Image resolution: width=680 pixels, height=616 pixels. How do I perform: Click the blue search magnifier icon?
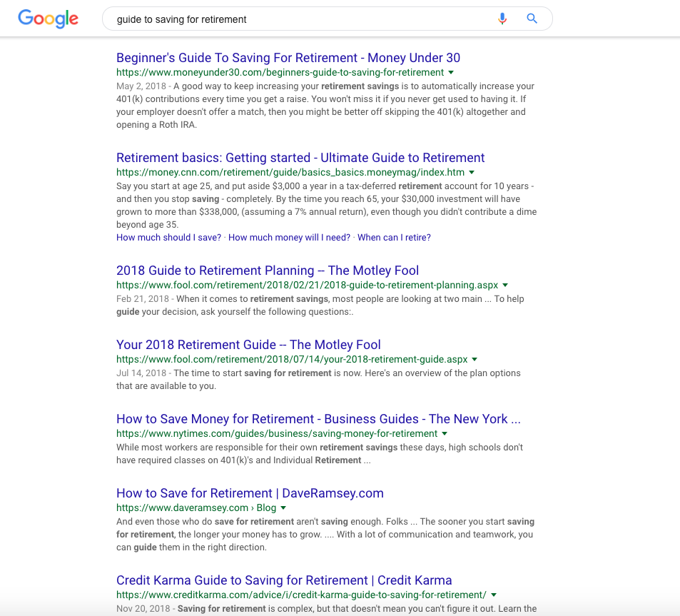pos(532,19)
